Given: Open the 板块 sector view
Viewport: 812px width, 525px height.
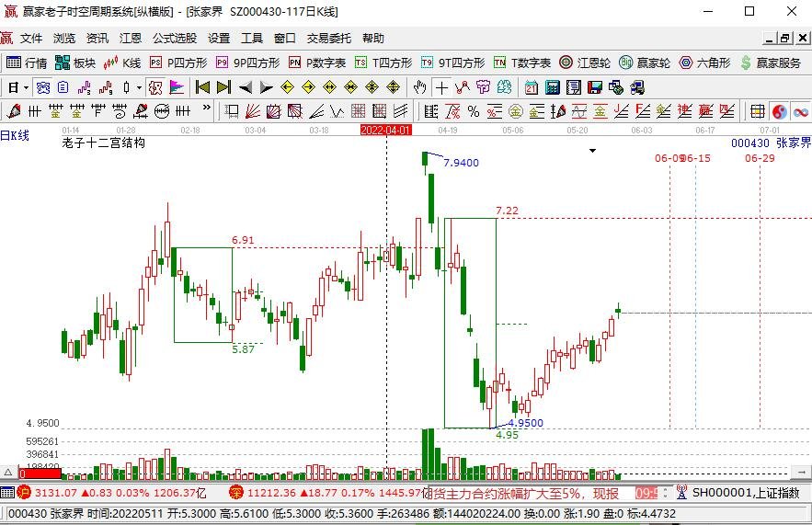Looking at the screenshot, I should (75, 63).
